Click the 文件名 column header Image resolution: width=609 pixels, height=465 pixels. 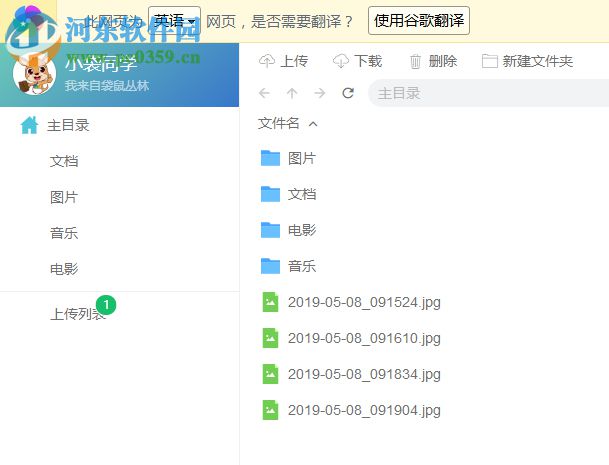[279, 124]
